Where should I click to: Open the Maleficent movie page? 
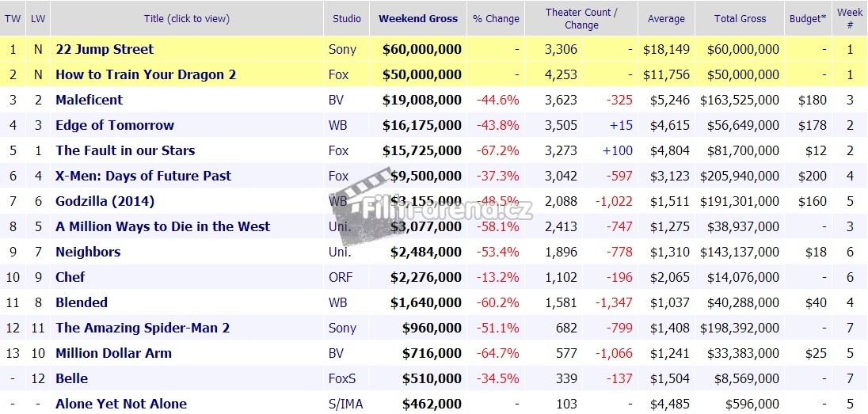click(x=89, y=100)
